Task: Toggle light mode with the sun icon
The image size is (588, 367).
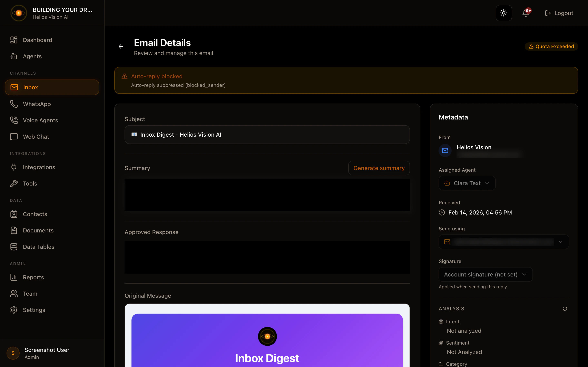Action: pyautogui.click(x=503, y=13)
